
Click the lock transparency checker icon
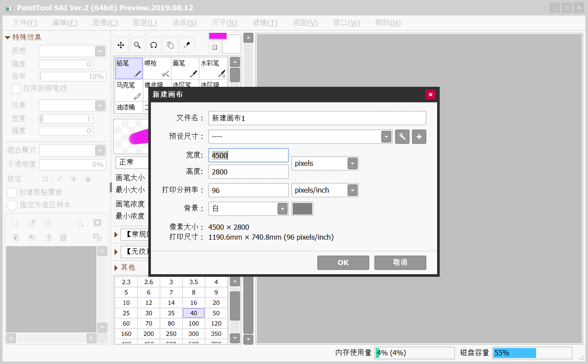45,179
